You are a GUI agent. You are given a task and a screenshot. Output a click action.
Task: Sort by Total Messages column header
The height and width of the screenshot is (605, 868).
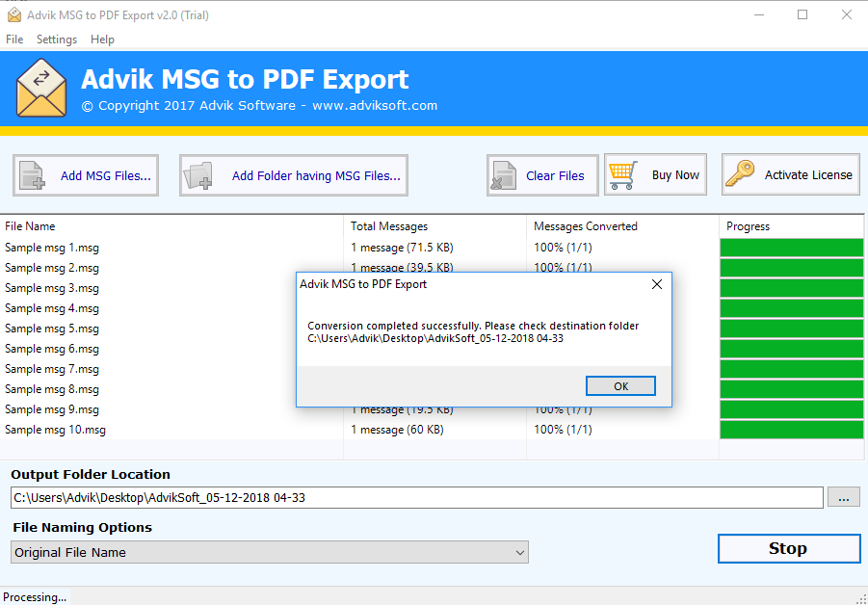click(x=434, y=226)
